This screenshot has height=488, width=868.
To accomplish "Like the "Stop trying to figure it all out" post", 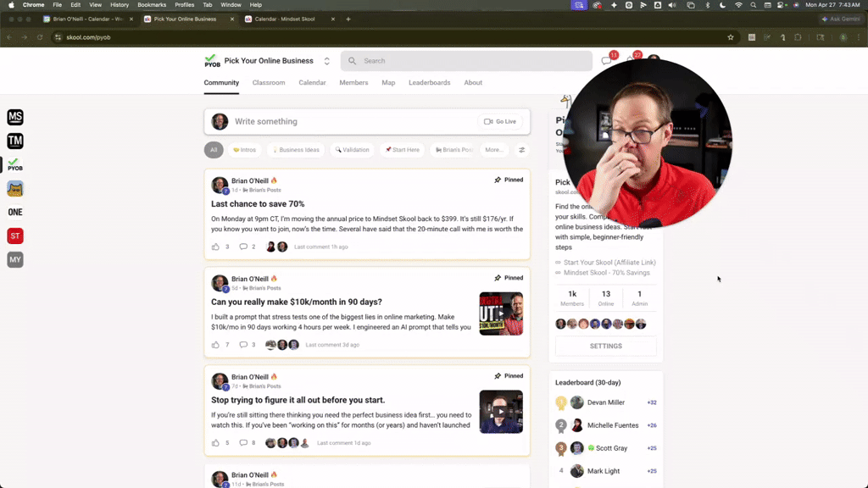I will [x=215, y=442].
